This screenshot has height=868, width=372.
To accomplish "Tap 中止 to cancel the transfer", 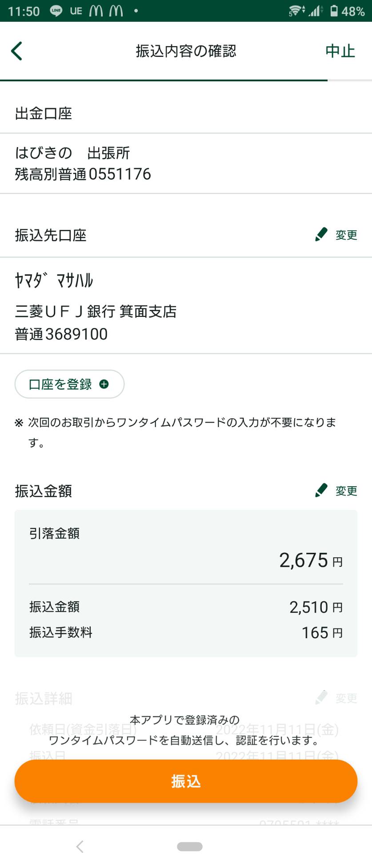I will coord(340,51).
